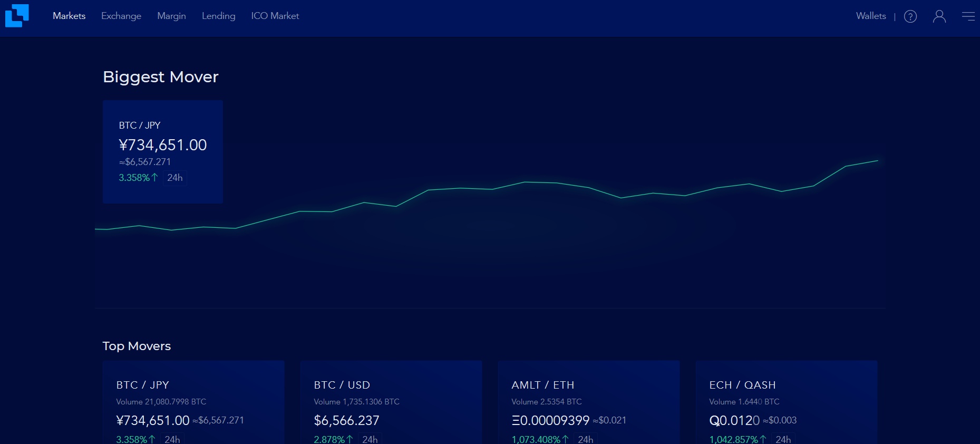Viewport: 980px width, 444px height.
Task: Open the Lending section
Action: point(218,16)
